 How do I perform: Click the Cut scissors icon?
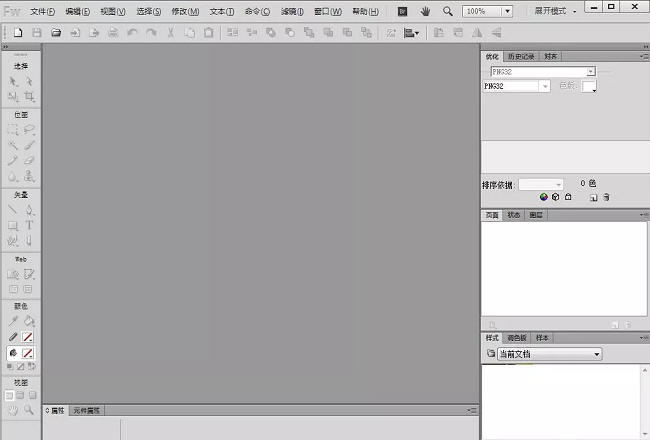pos(170,32)
